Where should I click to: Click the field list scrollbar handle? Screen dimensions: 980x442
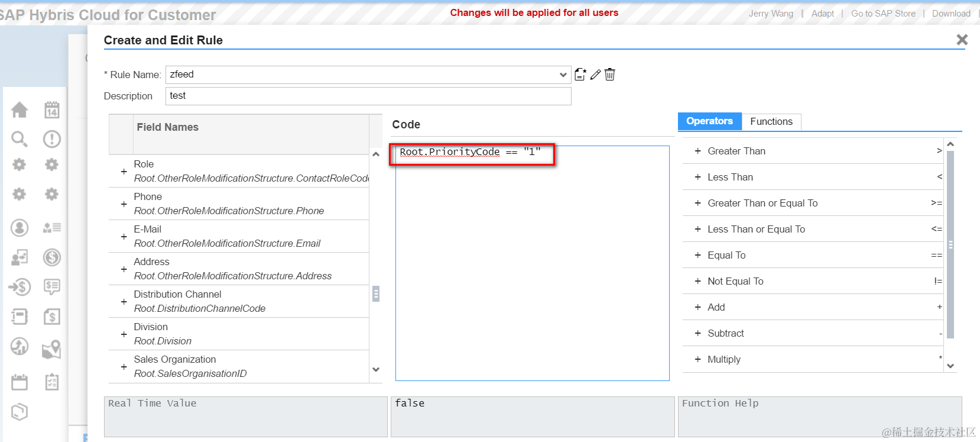tap(376, 294)
